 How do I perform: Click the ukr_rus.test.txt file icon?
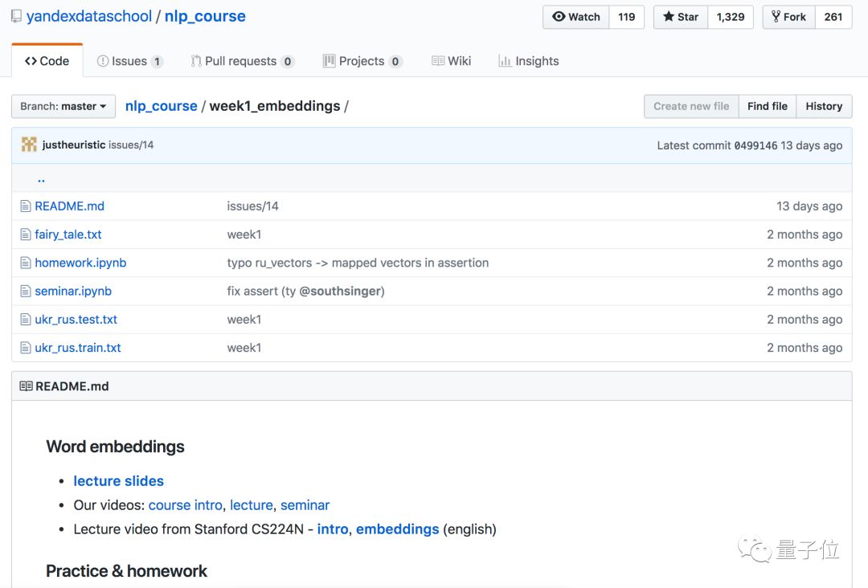(x=26, y=320)
